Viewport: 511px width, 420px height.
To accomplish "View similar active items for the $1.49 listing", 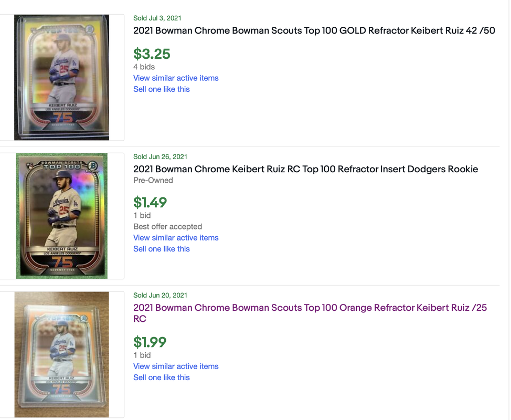I will tap(176, 238).
